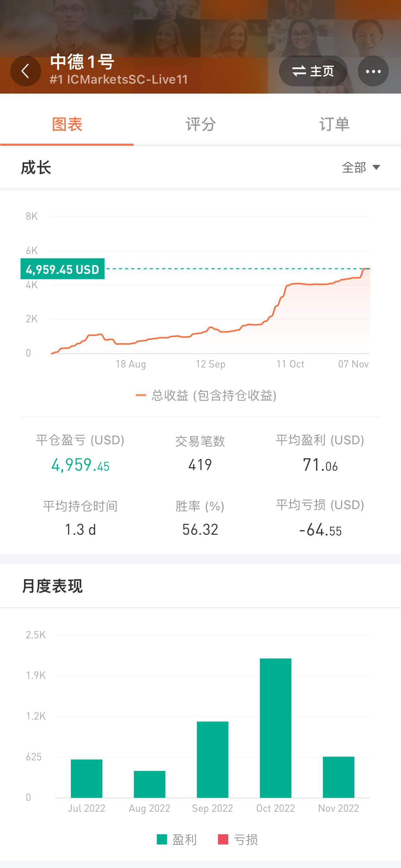Screen dimensions: 401x868
Task: Switch account with 主页 swap button
Action: [x=313, y=71]
